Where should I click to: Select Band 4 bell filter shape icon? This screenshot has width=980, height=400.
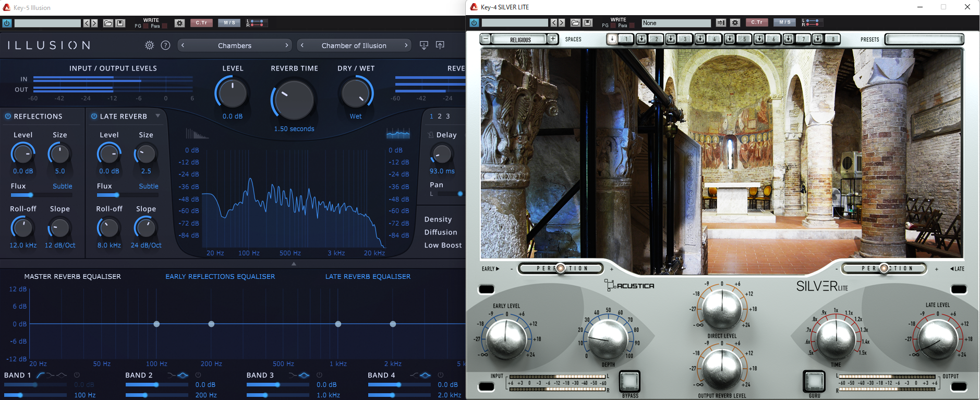pyautogui.click(x=425, y=375)
